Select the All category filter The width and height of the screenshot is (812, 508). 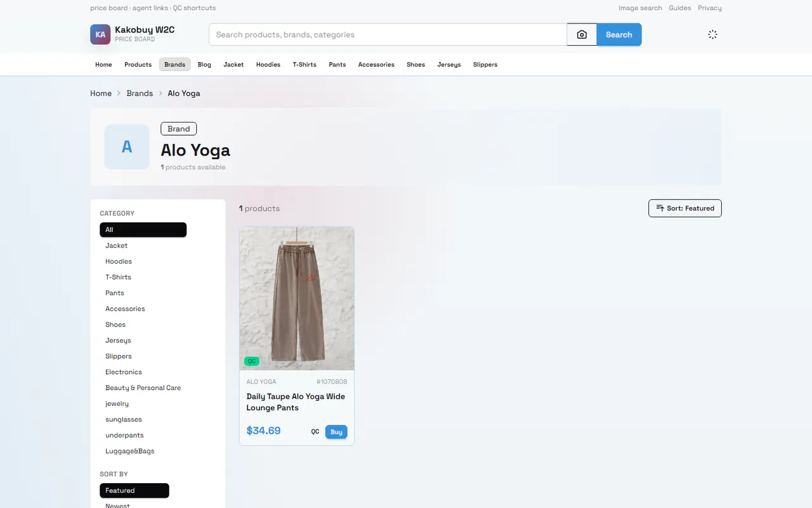pos(143,230)
